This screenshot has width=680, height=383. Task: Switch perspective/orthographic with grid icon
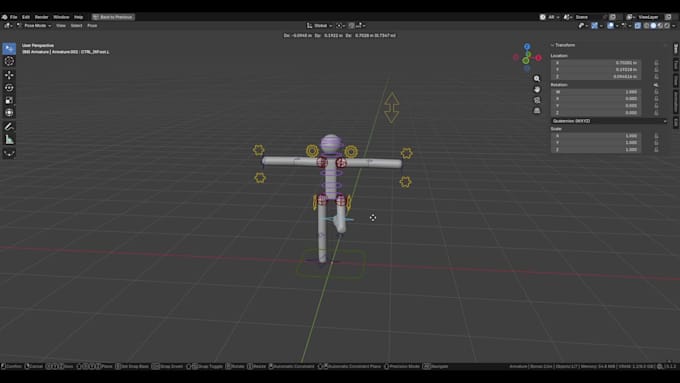537,111
